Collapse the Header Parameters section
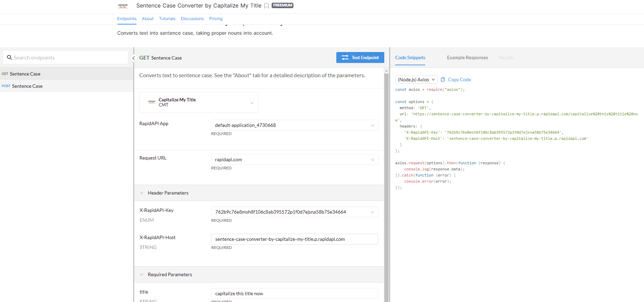This screenshot has width=644, height=302. (x=142, y=193)
